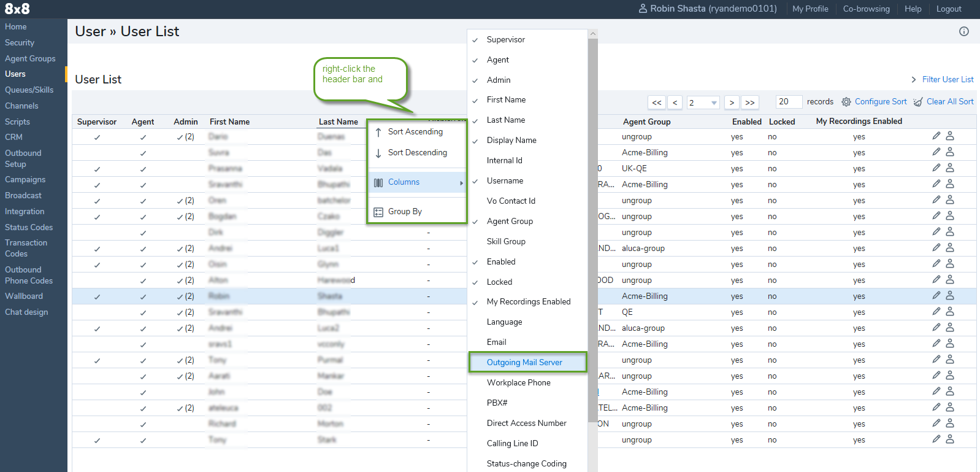Open Status Codes in the sidebar

pyautogui.click(x=29, y=227)
